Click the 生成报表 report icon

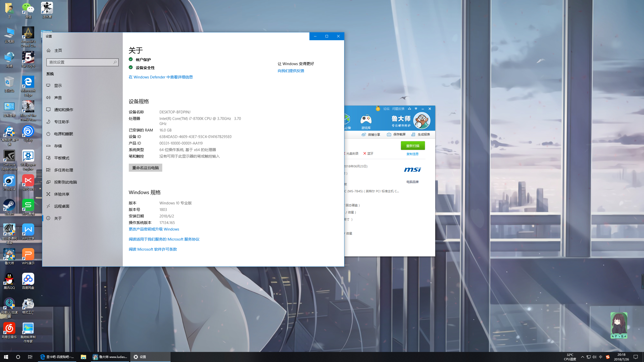click(x=413, y=134)
